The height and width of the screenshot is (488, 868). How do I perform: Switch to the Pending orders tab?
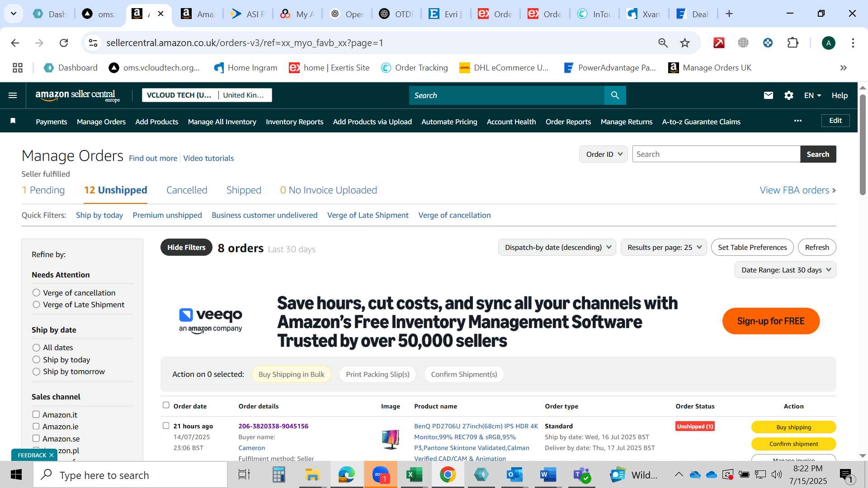point(43,190)
